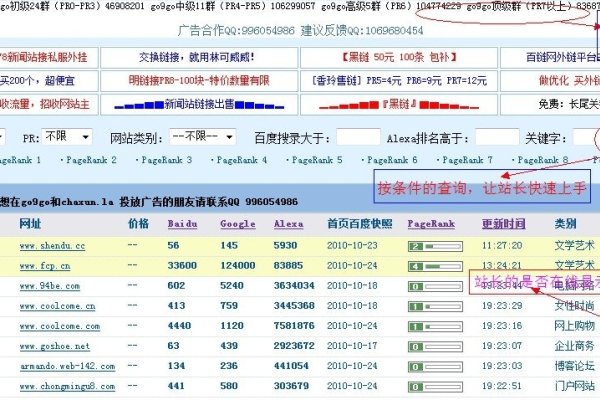Click PageRank bar icon for www.fcp.cn
600x400 pixels.
pos(435,266)
